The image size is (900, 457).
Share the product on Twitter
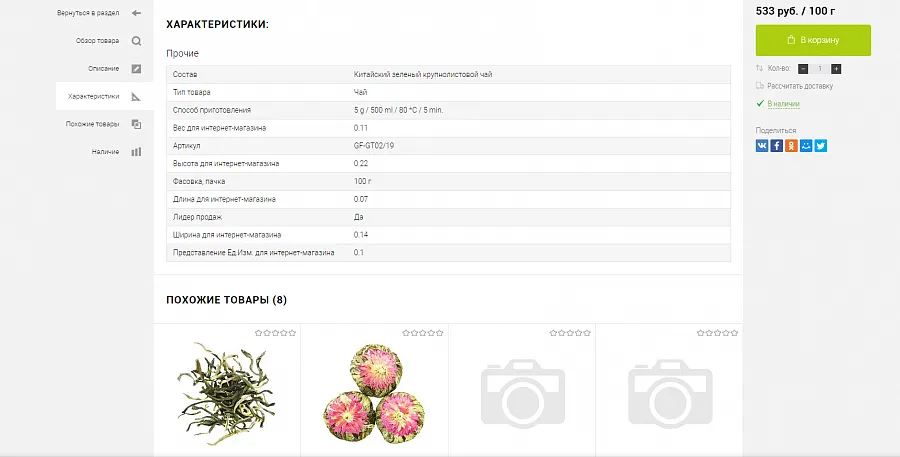click(821, 146)
